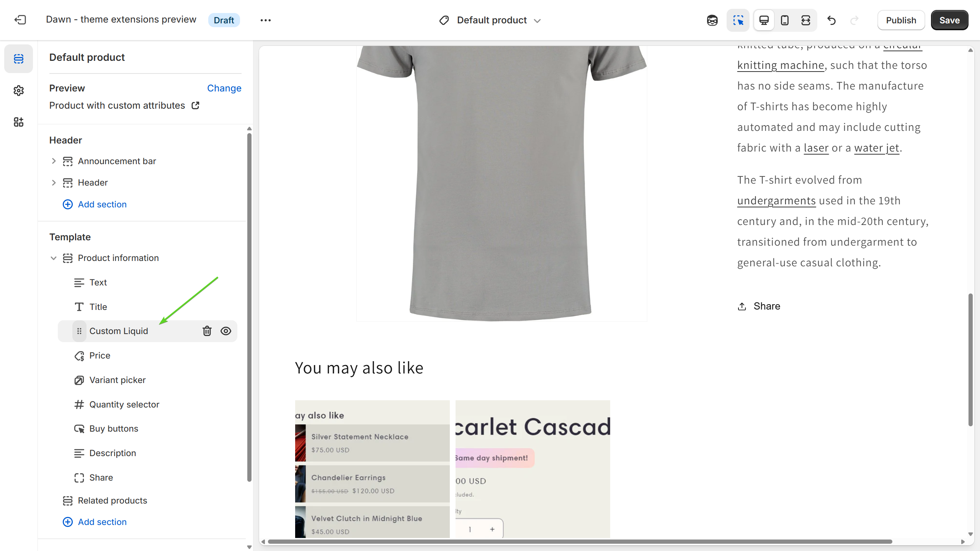Image resolution: width=980 pixels, height=551 pixels.
Task: Click the preview's horizontal scrollbar
Action: [x=580, y=541]
